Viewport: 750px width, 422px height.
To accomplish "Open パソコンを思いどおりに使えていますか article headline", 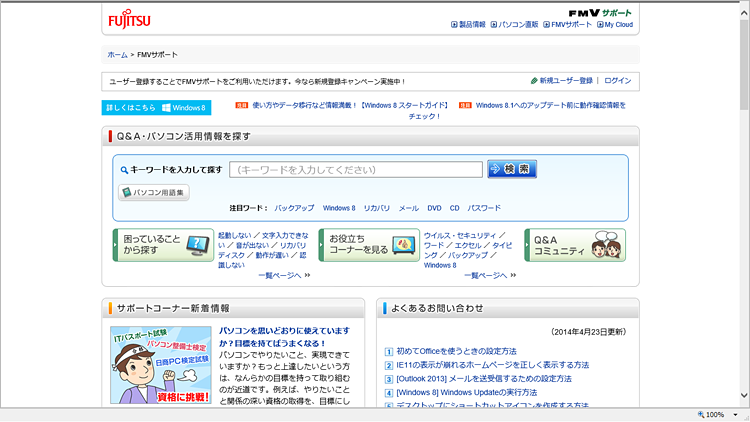I will point(284,337).
